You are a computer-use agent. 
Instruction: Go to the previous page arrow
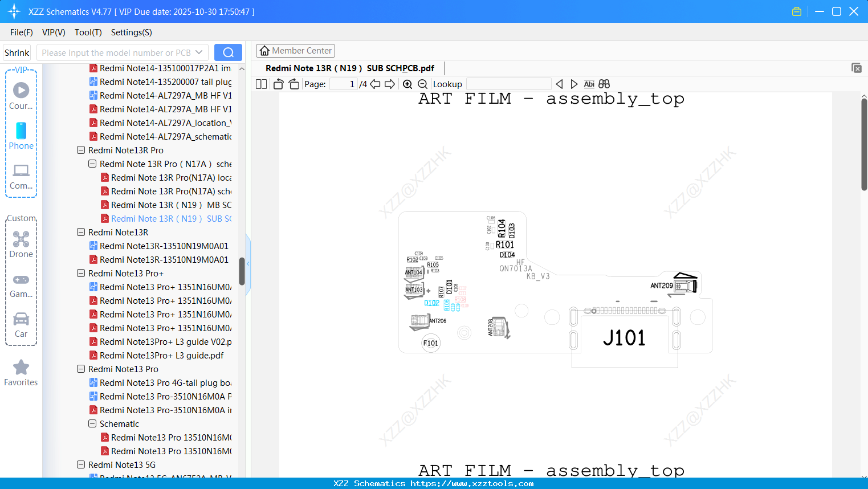point(375,84)
